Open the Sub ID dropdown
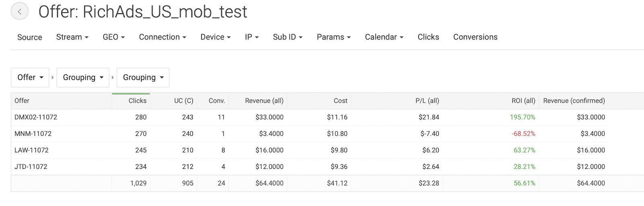The width and height of the screenshot is (644, 206). click(x=287, y=37)
